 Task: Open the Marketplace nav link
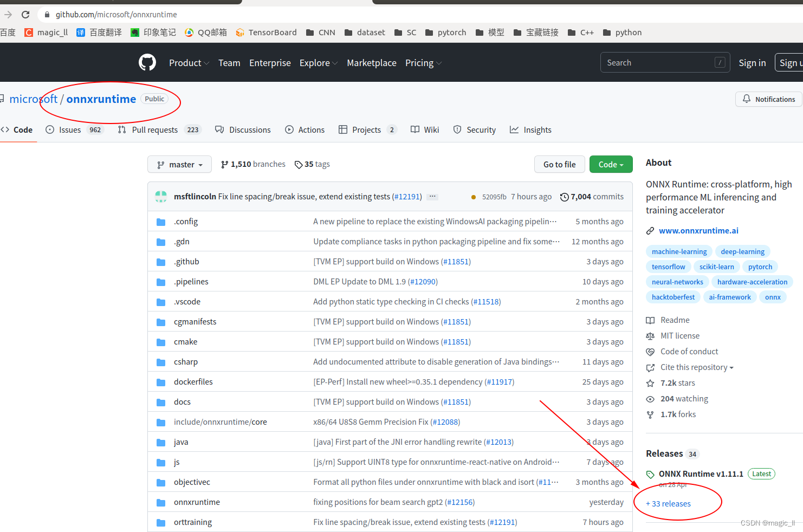coord(372,63)
